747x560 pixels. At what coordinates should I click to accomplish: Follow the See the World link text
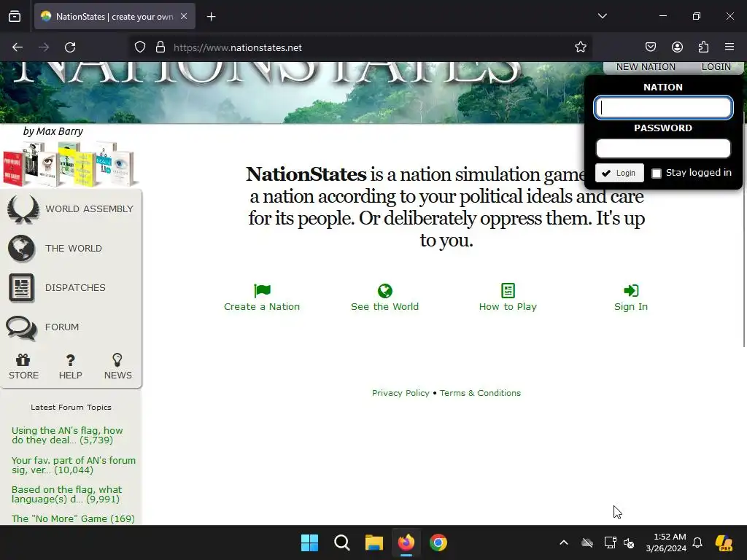coord(385,307)
